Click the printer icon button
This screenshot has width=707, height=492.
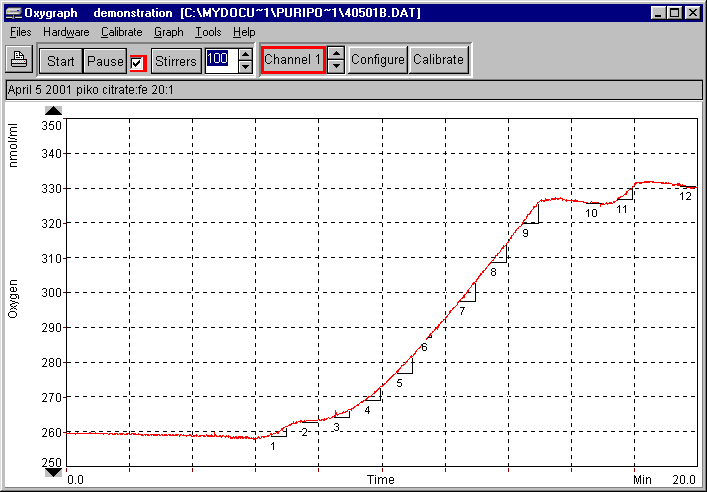click(x=19, y=59)
